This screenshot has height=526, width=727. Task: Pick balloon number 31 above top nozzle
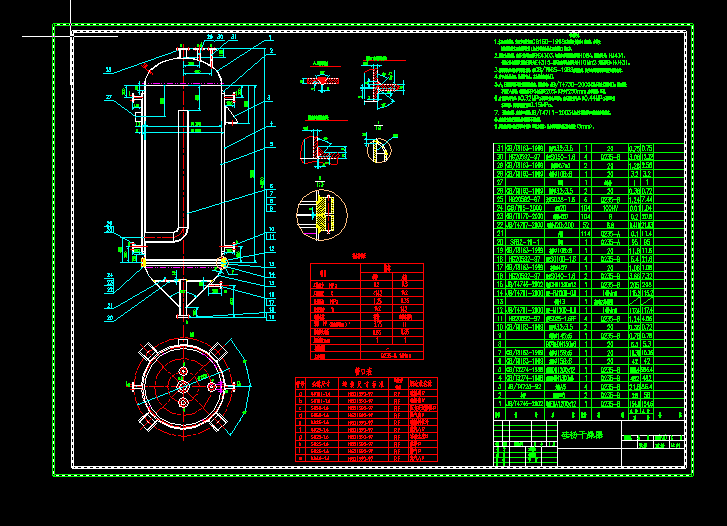point(233,37)
